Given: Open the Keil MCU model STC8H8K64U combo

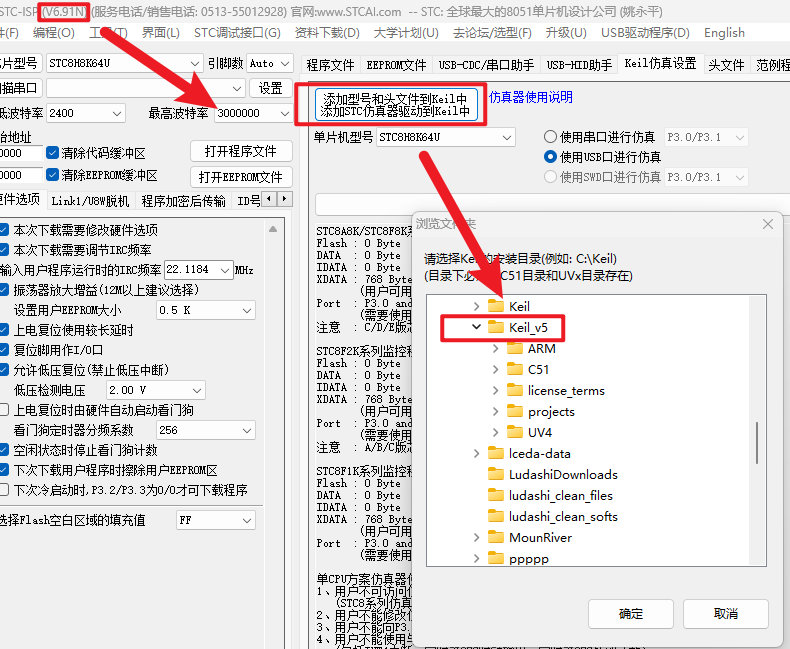Looking at the screenshot, I should 445,137.
